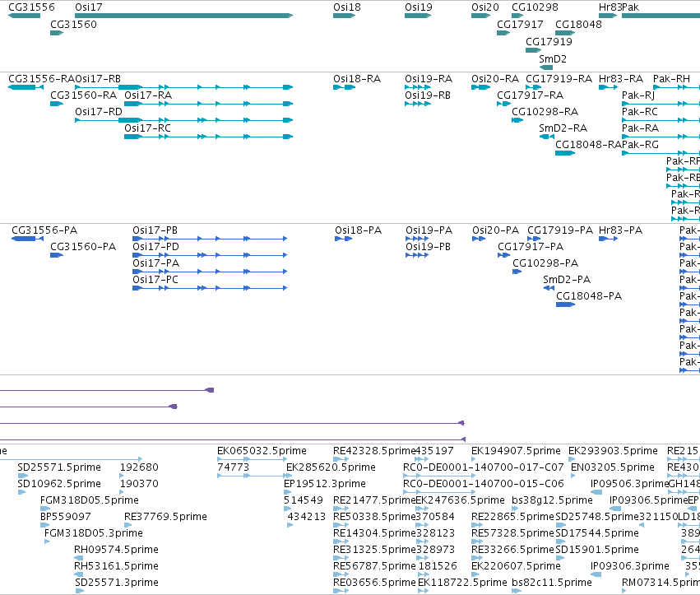This screenshot has width=700, height=595.
Task: Click the Osi18 gene label in top track
Action: (x=347, y=7)
